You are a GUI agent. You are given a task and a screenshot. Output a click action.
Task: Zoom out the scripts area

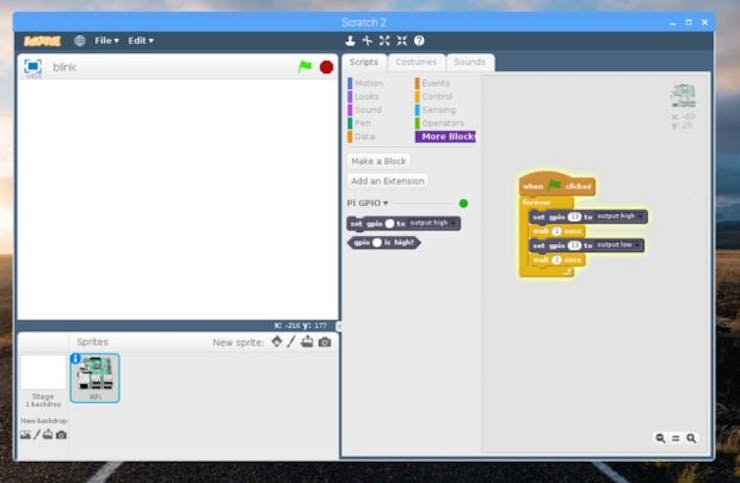[660, 438]
